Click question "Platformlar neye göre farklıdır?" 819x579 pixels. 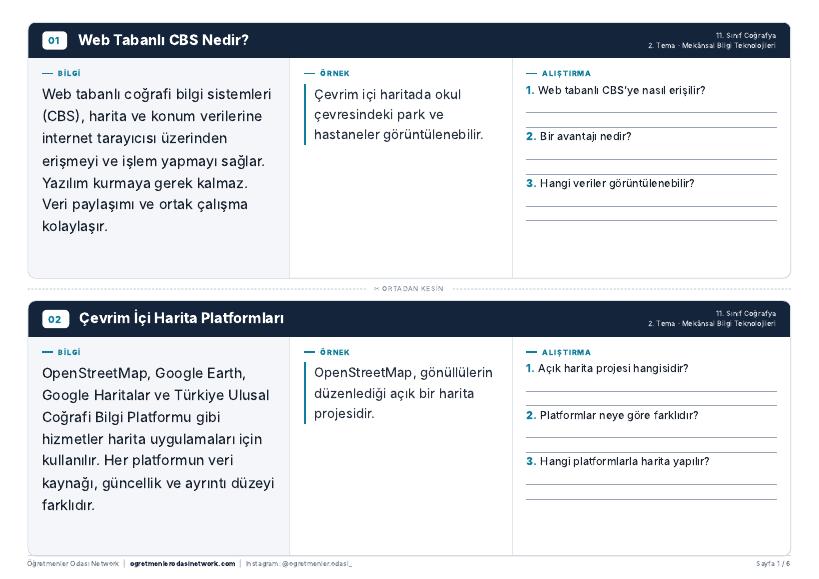(612, 416)
